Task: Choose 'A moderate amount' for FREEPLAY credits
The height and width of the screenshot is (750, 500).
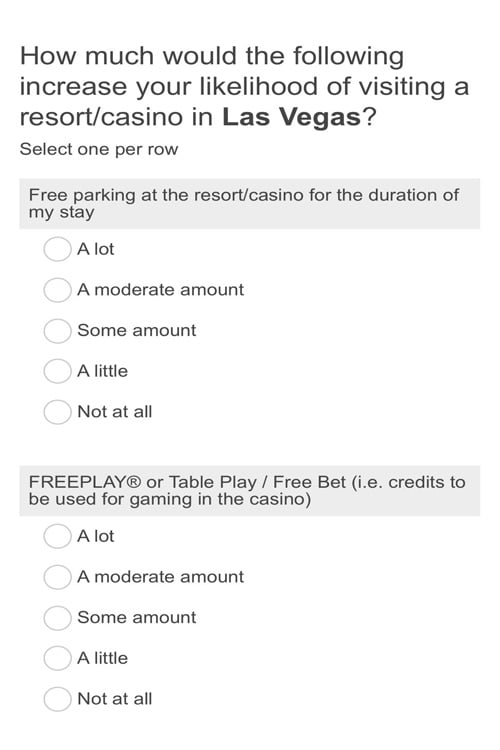Action: coord(57,577)
